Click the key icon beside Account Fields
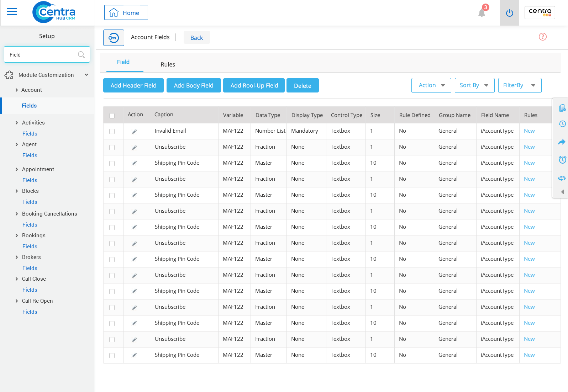 114,38
